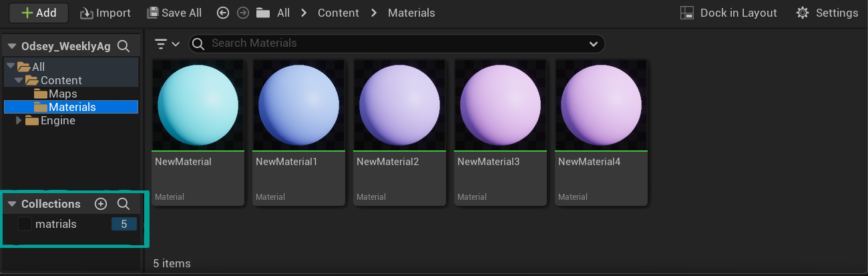Click the 5 count badge on matrials
Image resolution: width=868 pixels, height=276 pixels.
[x=124, y=225]
